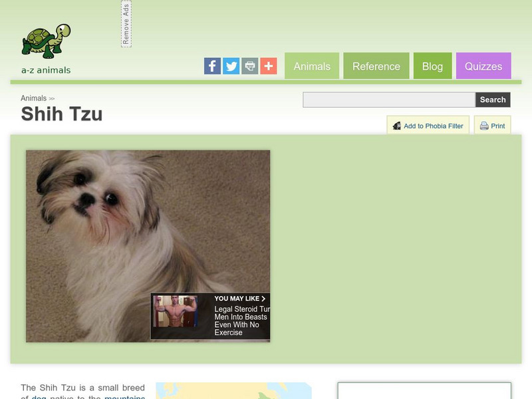Click the Search button
The image size is (532, 399).
pyautogui.click(x=493, y=100)
